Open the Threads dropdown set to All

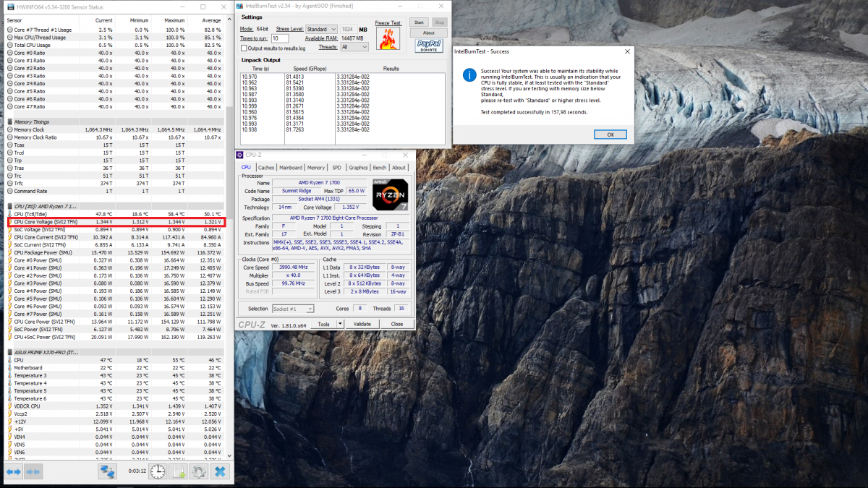point(354,46)
